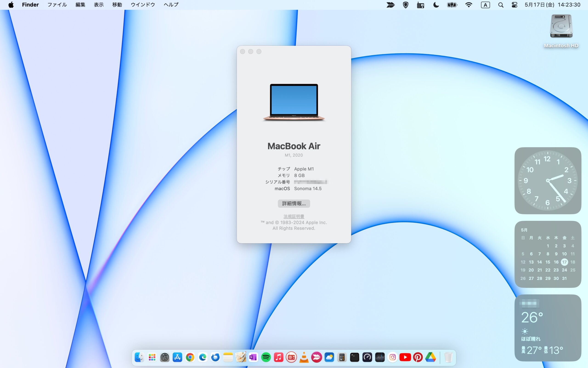Screen dimensions: 588x368
Task: Click ほぼ晴れ in the weather widget
Action: (531, 339)
